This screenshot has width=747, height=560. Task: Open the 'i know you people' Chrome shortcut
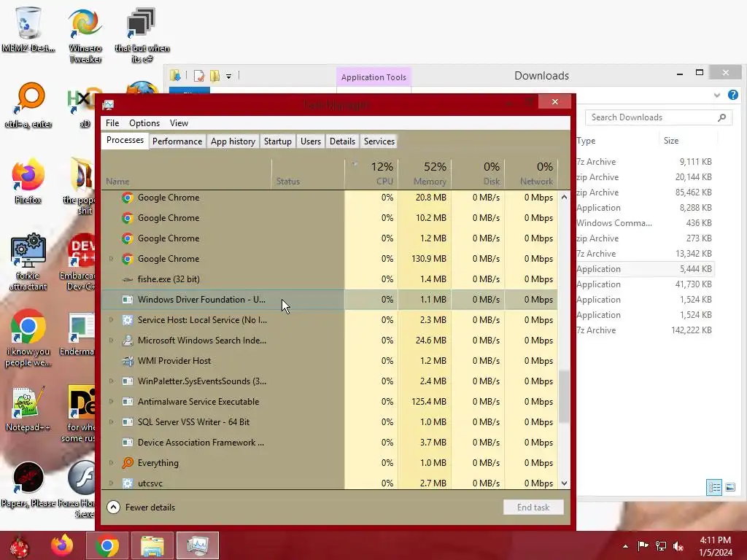[28, 338]
